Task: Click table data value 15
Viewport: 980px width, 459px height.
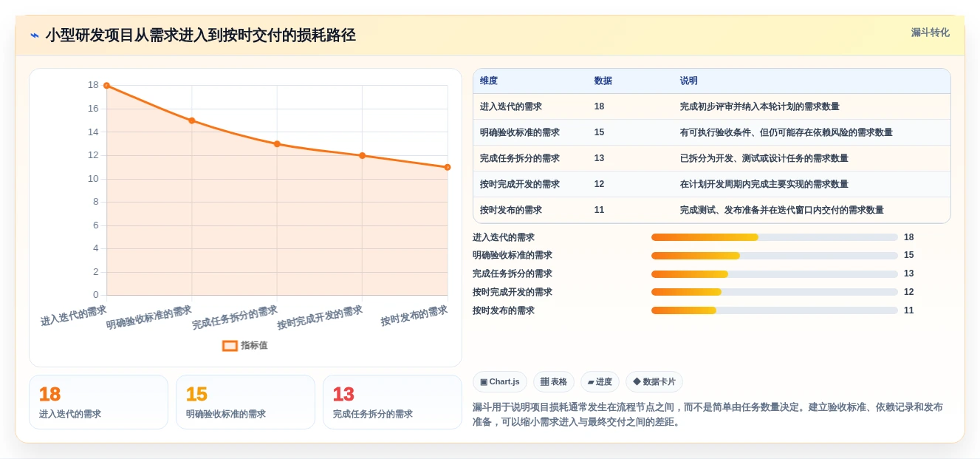Action: [599, 132]
